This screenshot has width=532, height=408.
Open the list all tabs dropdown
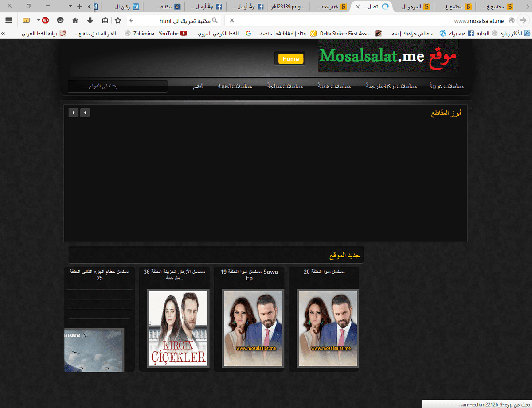(x=70, y=6)
